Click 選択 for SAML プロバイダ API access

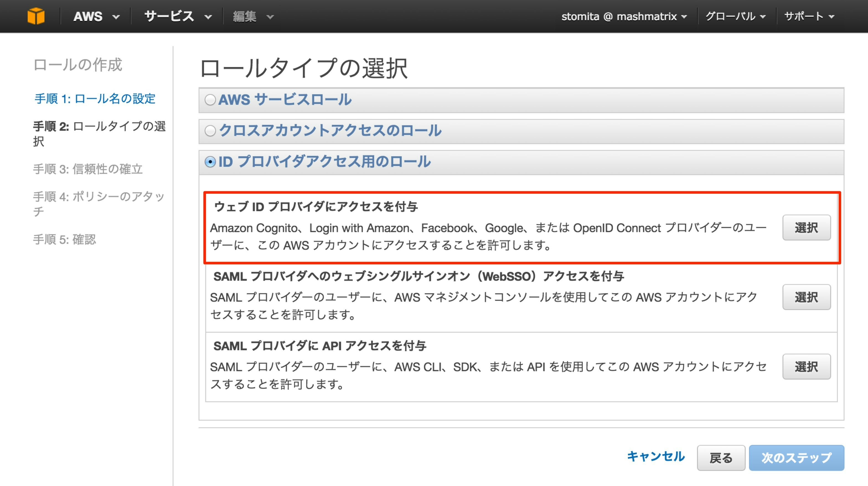point(806,367)
